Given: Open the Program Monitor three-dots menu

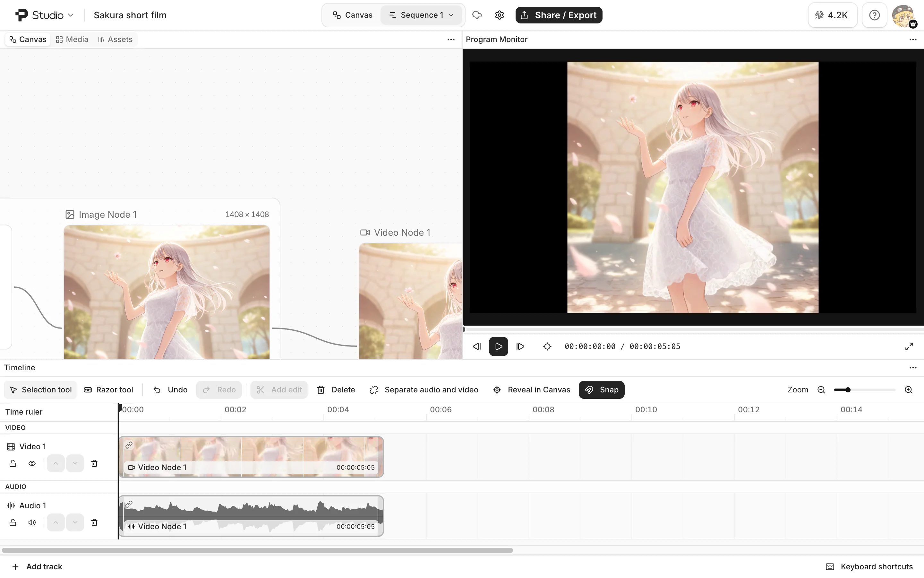Looking at the screenshot, I should tap(913, 39).
